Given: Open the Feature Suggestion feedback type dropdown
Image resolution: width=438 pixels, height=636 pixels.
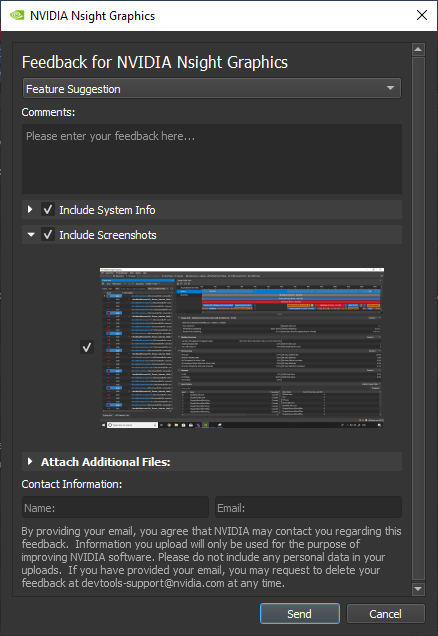Looking at the screenshot, I should pyautogui.click(x=211, y=88).
